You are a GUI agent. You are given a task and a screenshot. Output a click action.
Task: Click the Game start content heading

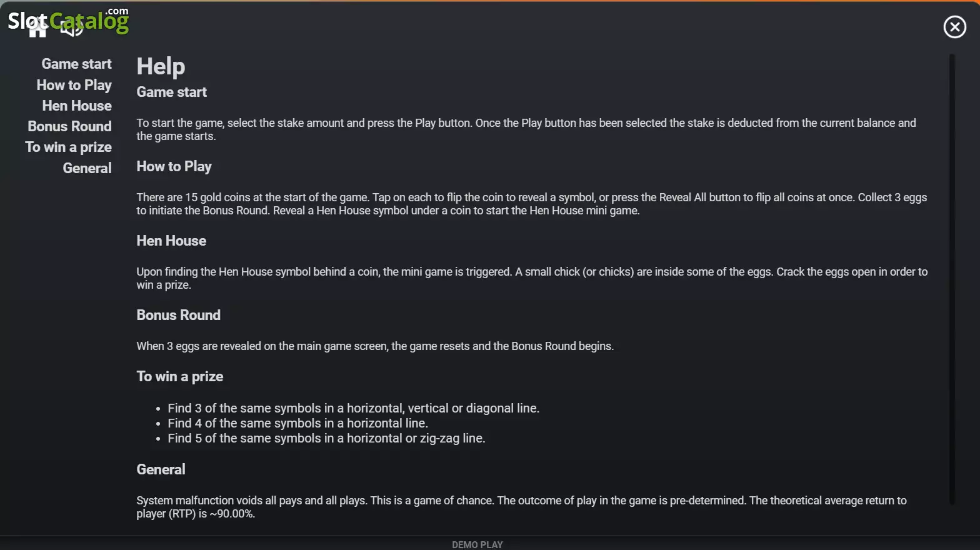172,92
